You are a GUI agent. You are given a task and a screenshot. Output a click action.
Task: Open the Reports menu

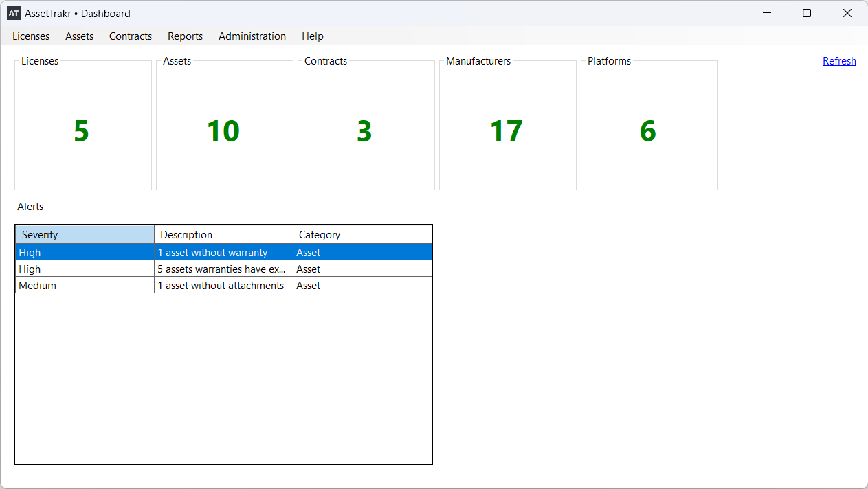click(185, 36)
